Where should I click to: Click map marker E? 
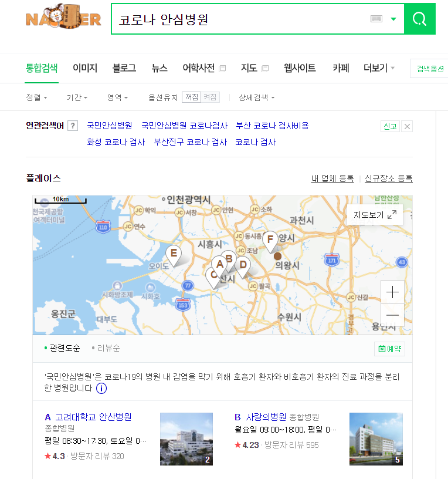[x=174, y=254]
